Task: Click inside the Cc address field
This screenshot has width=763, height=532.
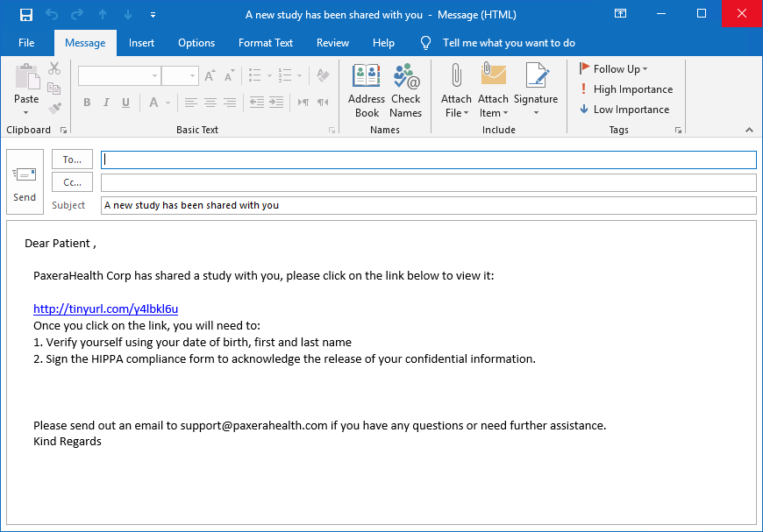Action: (428, 182)
